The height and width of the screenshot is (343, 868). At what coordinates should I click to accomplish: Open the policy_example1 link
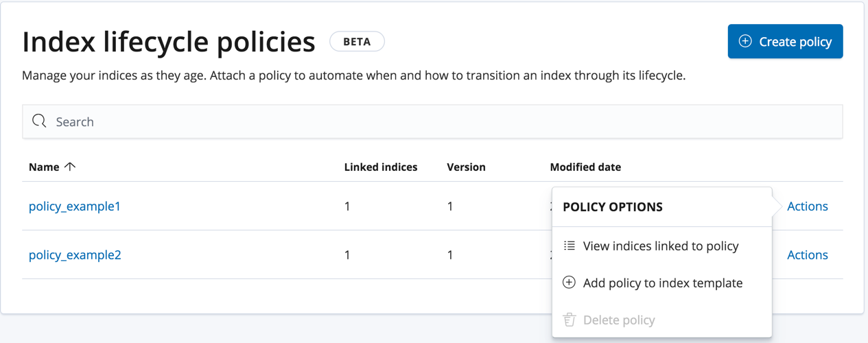pos(75,206)
